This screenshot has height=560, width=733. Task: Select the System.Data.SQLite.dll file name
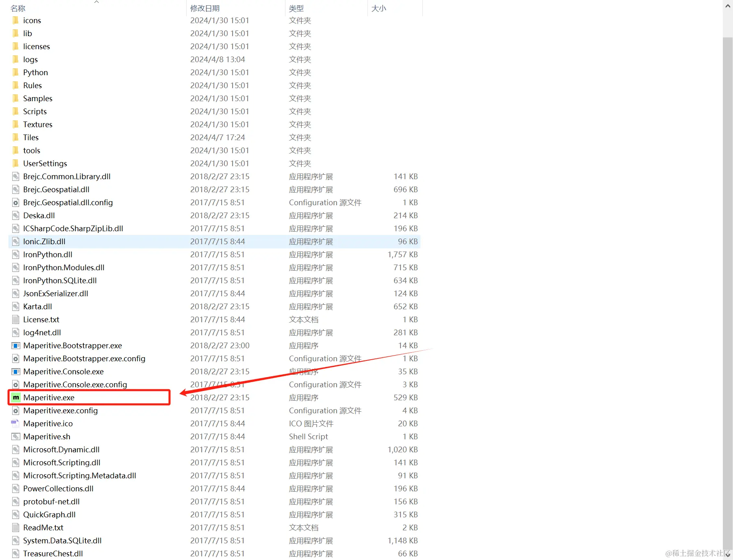62,540
